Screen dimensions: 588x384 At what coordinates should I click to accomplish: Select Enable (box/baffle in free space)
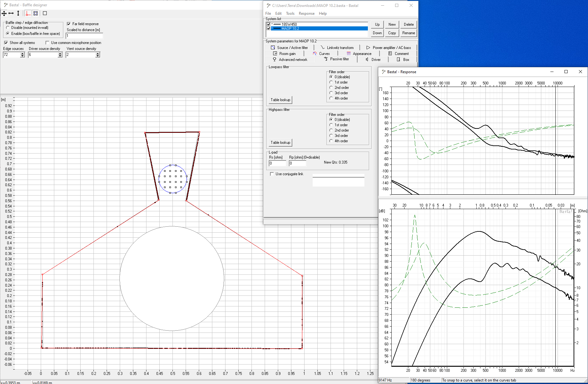coord(8,34)
